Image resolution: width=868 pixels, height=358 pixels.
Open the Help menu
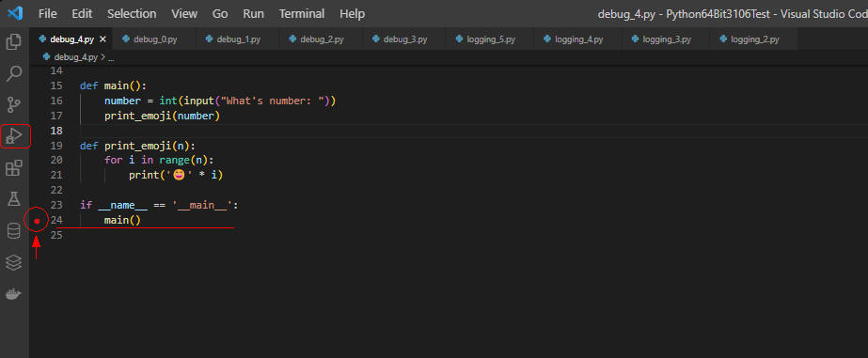point(352,13)
